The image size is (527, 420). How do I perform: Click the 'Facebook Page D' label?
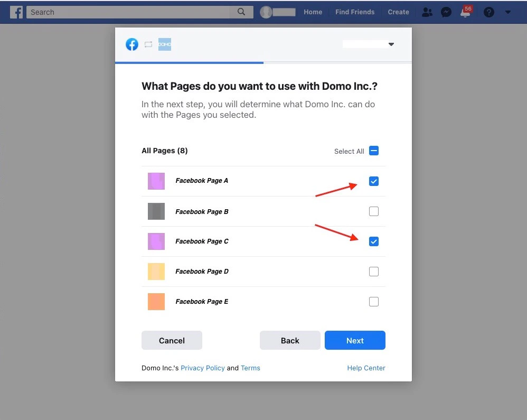[x=202, y=272]
